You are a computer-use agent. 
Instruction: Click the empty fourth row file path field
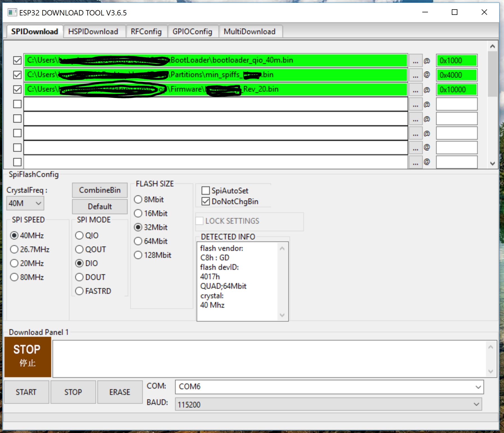point(216,104)
